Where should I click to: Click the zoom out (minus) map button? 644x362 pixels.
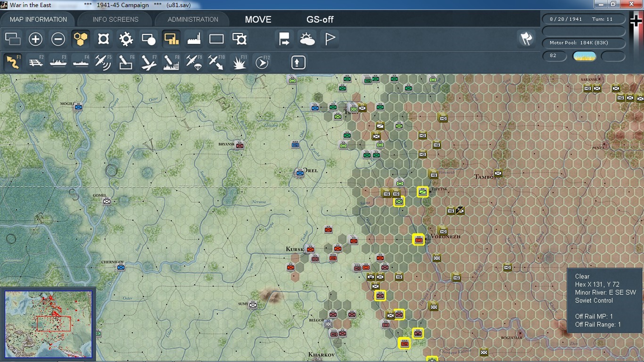[x=58, y=39]
